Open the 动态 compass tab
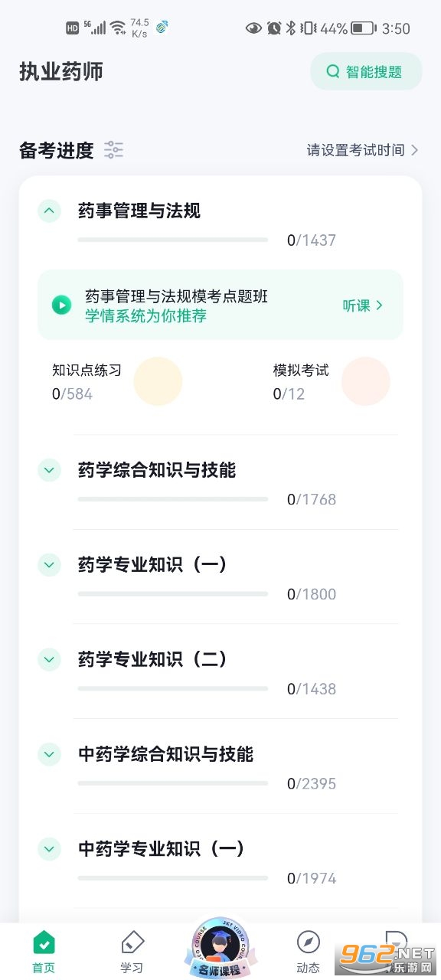441x980 pixels. pyautogui.click(x=309, y=952)
